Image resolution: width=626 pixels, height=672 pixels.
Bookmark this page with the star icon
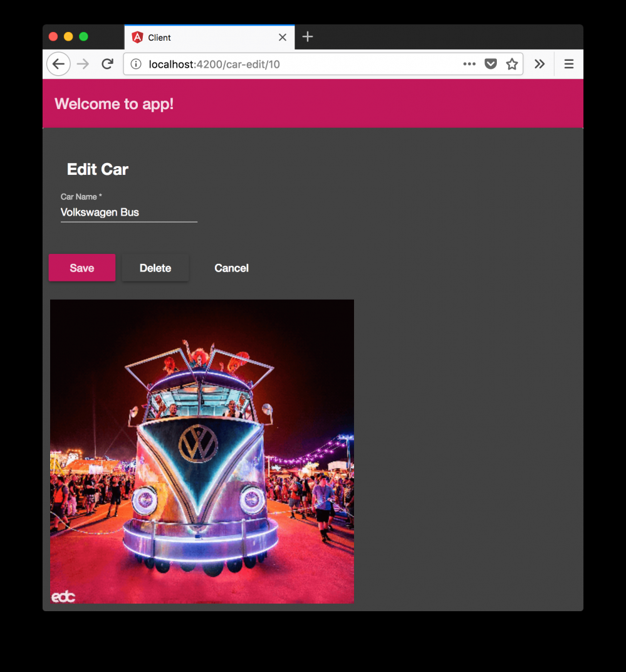[x=512, y=65]
